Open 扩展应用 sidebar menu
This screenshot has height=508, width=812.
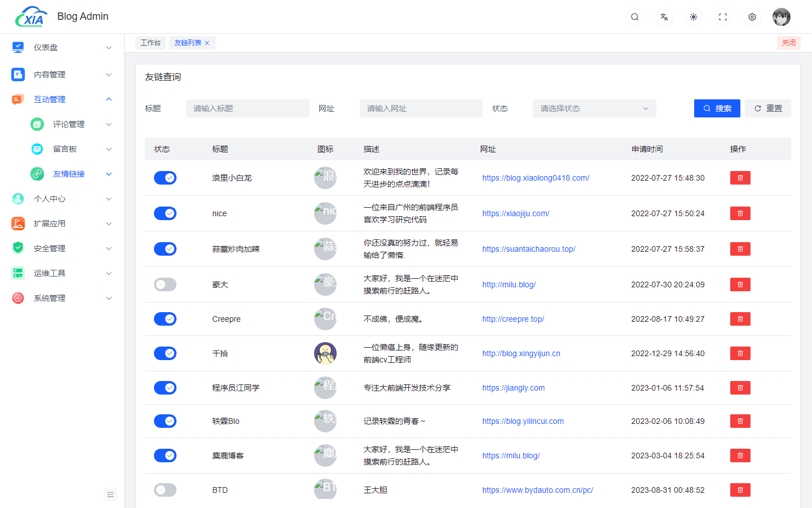tap(62, 224)
